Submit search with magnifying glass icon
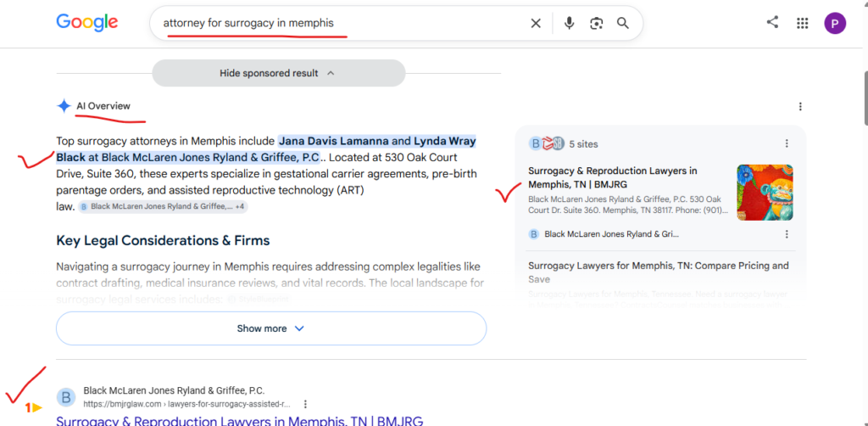 tap(623, 23)
